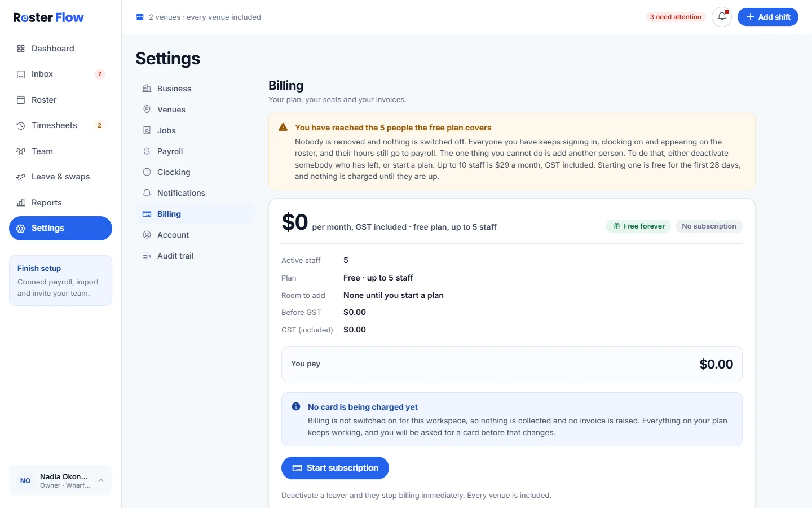The width and height of the screenshot is (812, 508).
Task: Click the Timesheets clock-history icon
Action: (x=21, y=125)
